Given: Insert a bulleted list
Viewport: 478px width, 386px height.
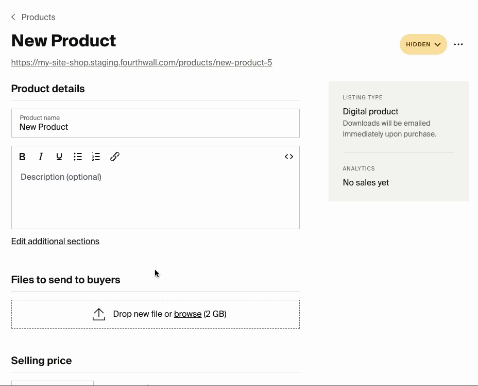Looking at the screenshot, I should point(78,157).
